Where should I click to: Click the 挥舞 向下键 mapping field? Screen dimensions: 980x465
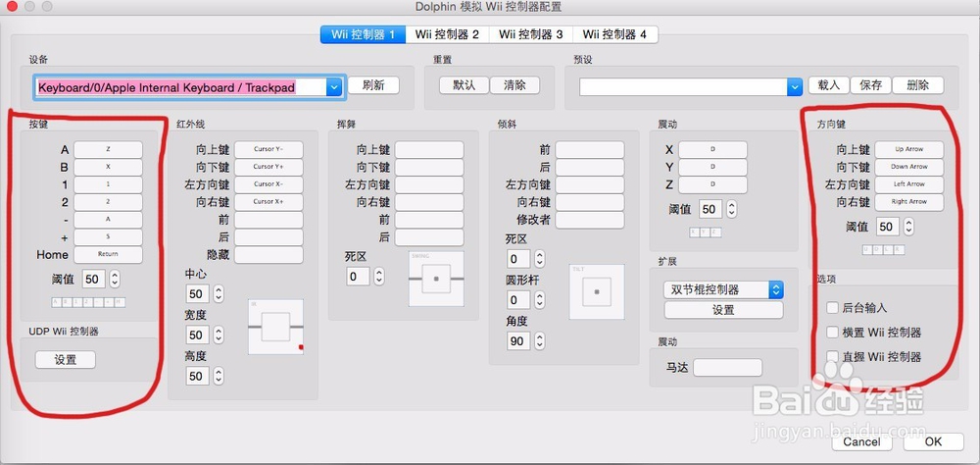(429, 167)
